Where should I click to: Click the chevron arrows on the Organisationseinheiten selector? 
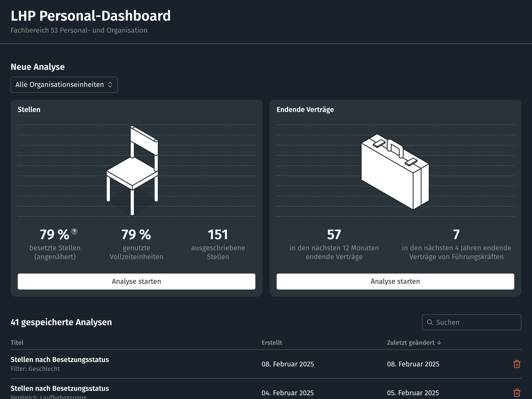110,85
